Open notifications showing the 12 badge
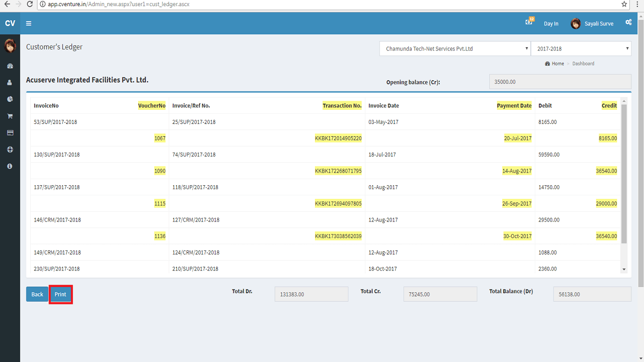Viewport: 644px width, 362px height. pos(529,22)
